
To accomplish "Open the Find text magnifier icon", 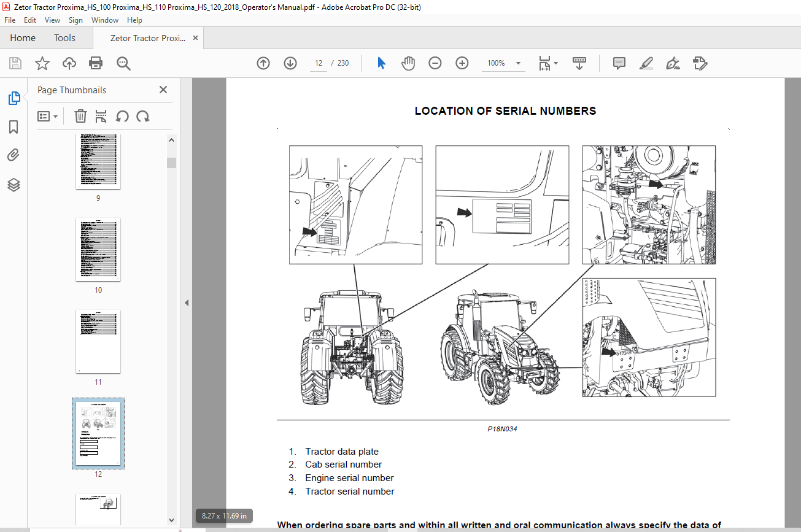I will coord(123,63).
